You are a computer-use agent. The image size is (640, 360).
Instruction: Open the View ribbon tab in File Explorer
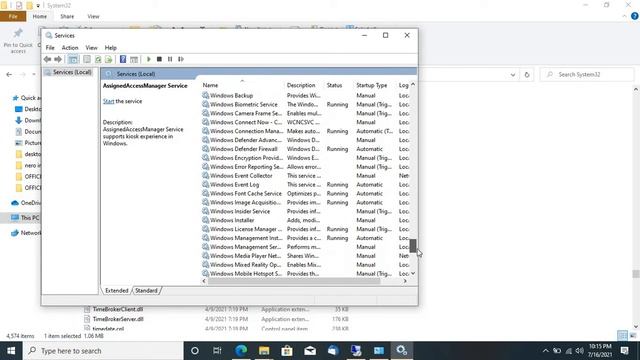(x=93, y=16)
